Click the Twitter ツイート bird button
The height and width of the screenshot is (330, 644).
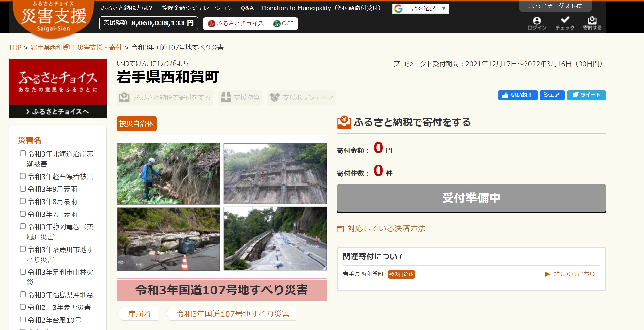(x=586, y=95)
